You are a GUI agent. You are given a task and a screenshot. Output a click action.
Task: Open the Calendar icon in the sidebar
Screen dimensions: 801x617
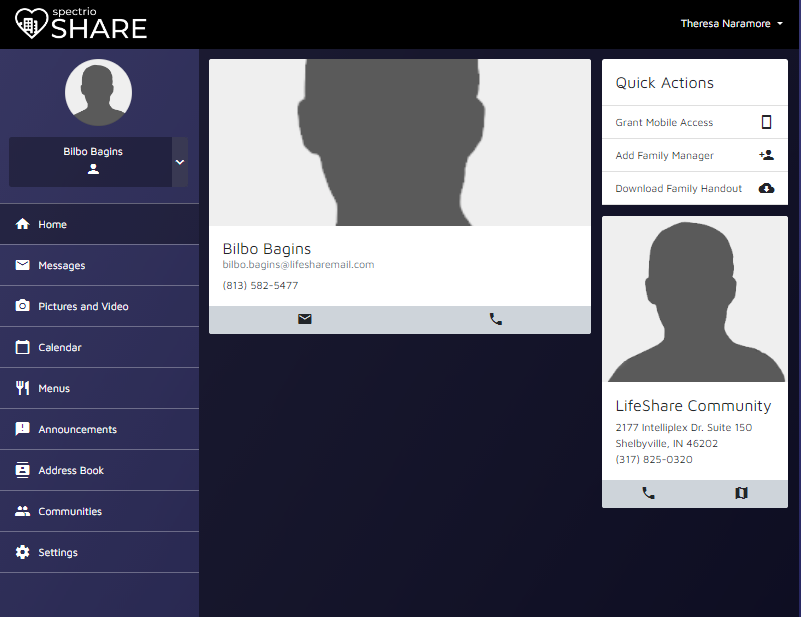click(22, 347)
